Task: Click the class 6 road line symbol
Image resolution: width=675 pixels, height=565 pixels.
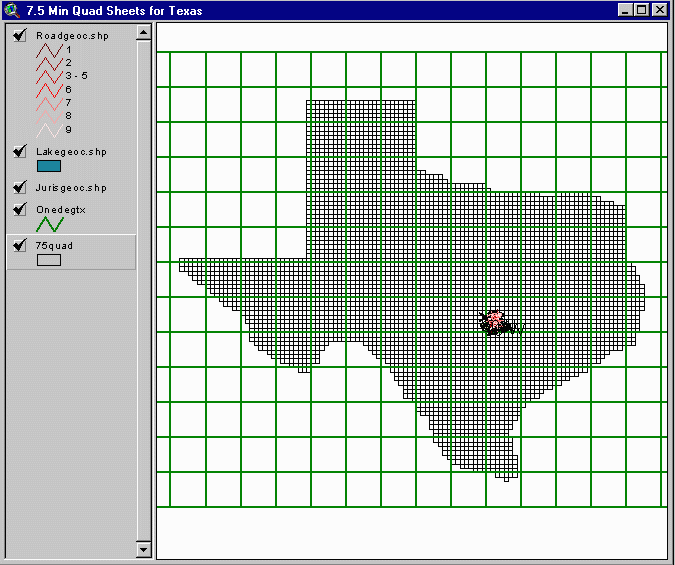Action: click(x=49, y=90)
